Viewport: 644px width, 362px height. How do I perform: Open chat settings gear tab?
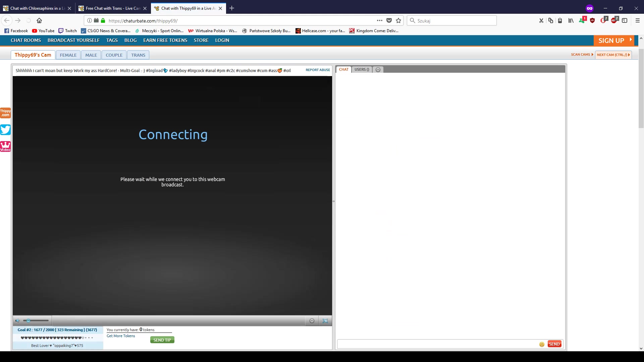pos(378,70)
